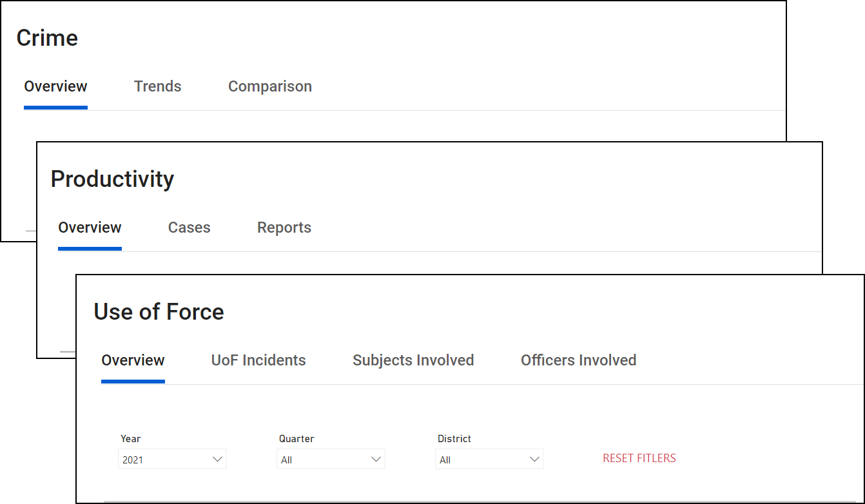Image resolution: width=865 pixels, height=504 pixels.
Task: Click the red RESET FITLERS link
Action: point(639,458)
